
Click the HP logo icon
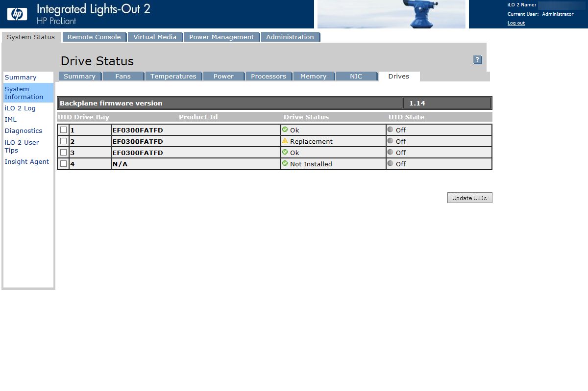[x=17, y=14]
